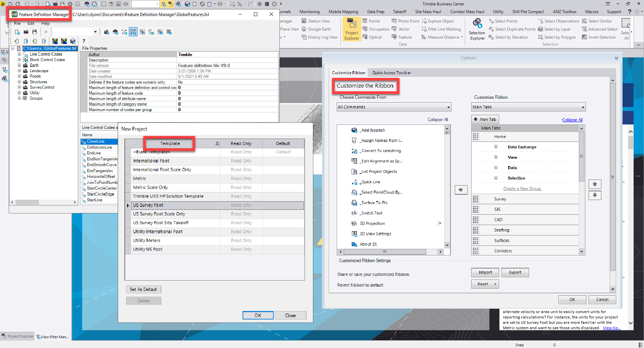Image resolution: width=644 pixels, height=348 pixels.
Task: Click Select by Layer tool
Action: tap(554, 29)
